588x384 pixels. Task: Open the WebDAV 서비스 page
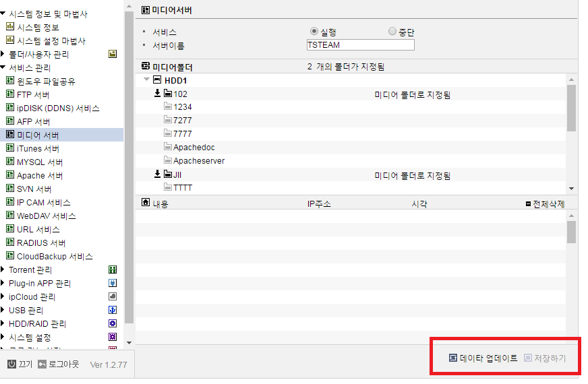[x=47, y=216]
